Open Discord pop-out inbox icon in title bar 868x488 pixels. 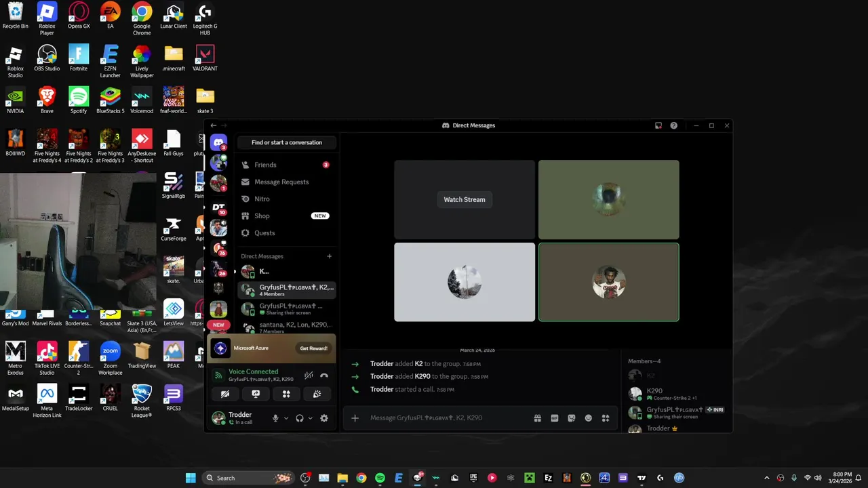click(x=658, y=125)
